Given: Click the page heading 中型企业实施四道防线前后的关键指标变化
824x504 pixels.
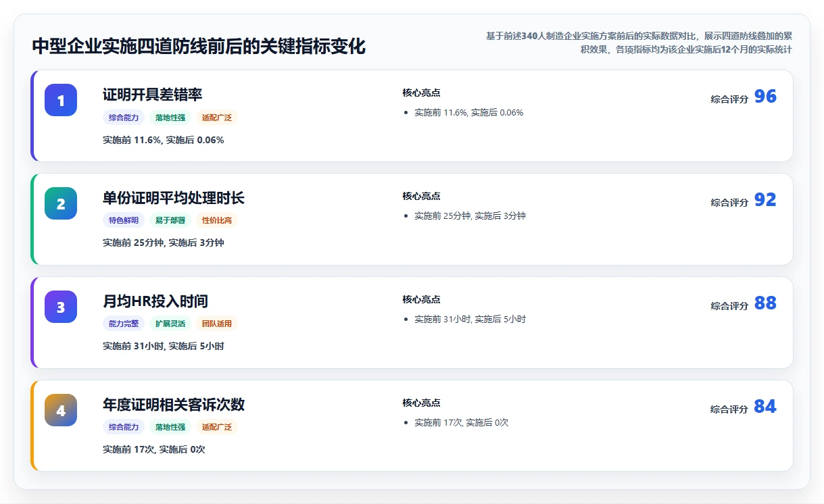Looking at the screenshot, I should tap(199, 47).
